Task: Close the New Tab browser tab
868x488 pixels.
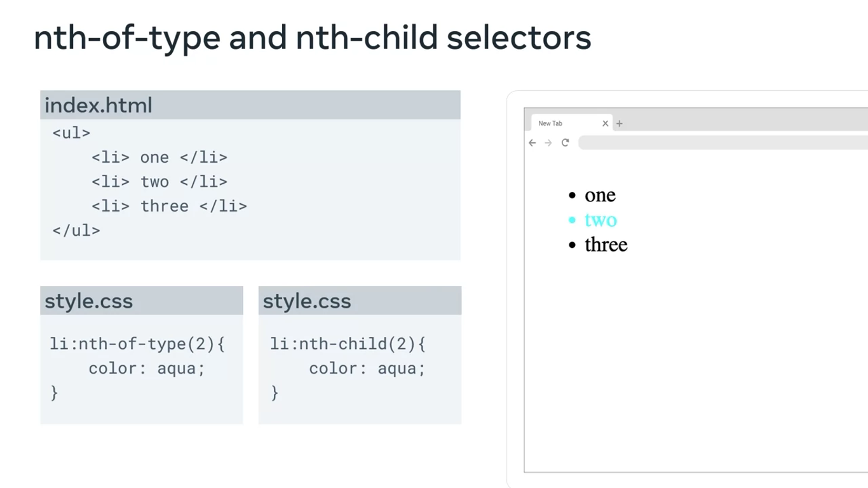Action: (x=605, y=124)
